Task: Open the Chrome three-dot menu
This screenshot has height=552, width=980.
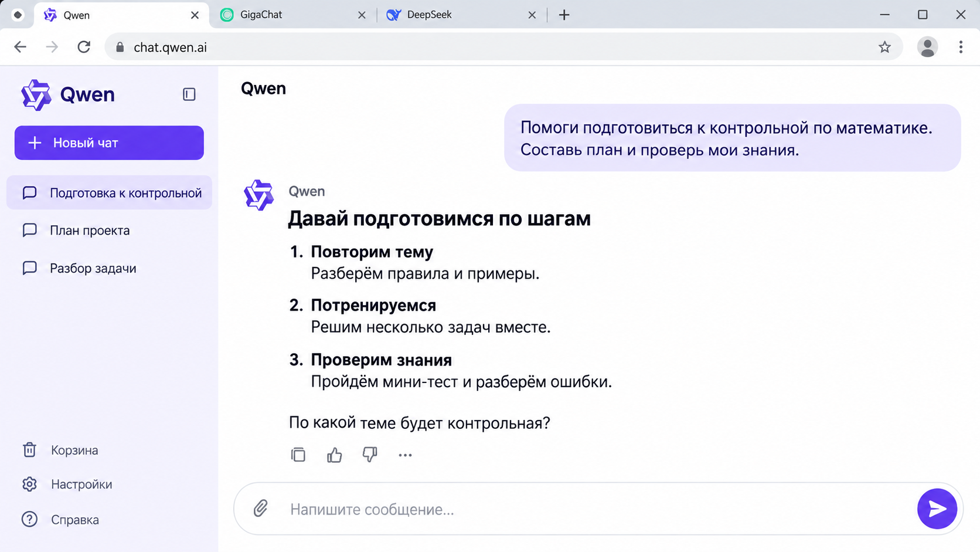Action: coord(961,47)
